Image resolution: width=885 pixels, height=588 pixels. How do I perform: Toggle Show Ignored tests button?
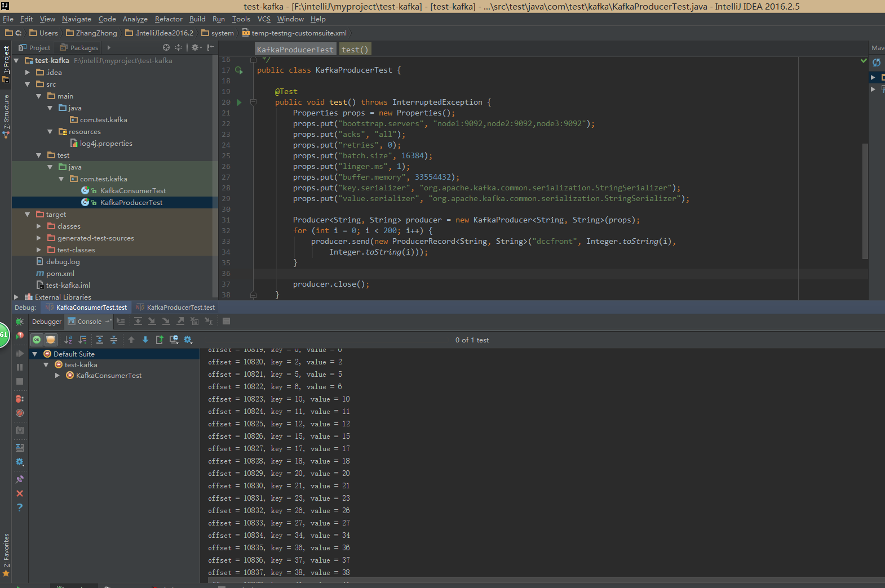(51, 340)
